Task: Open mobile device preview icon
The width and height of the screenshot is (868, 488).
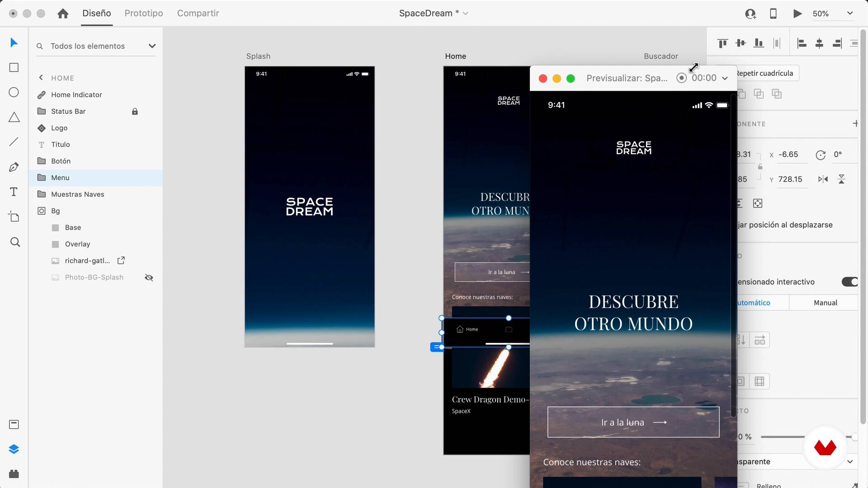Action: point(773,14)
